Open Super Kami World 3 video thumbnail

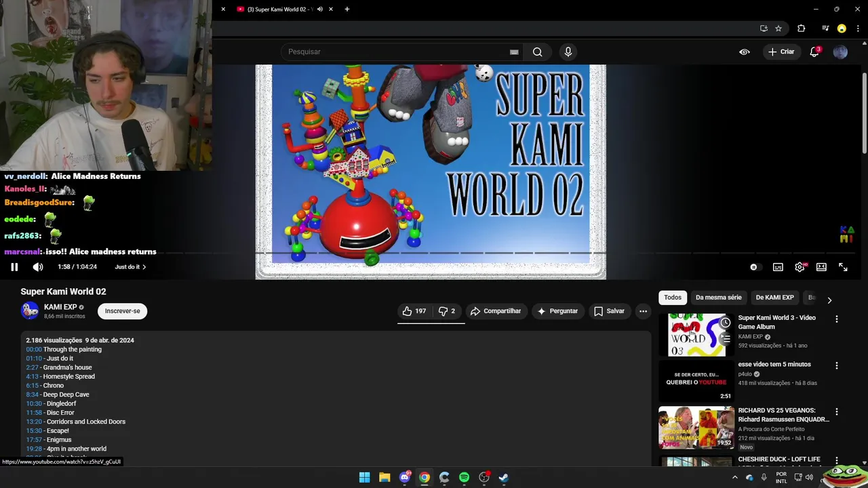pyautogui.click(x=696, y=335)
